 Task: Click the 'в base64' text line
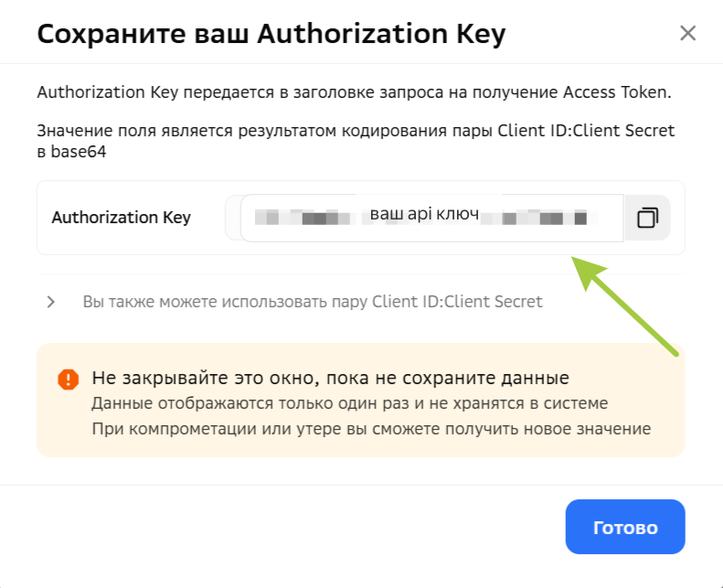71,153
